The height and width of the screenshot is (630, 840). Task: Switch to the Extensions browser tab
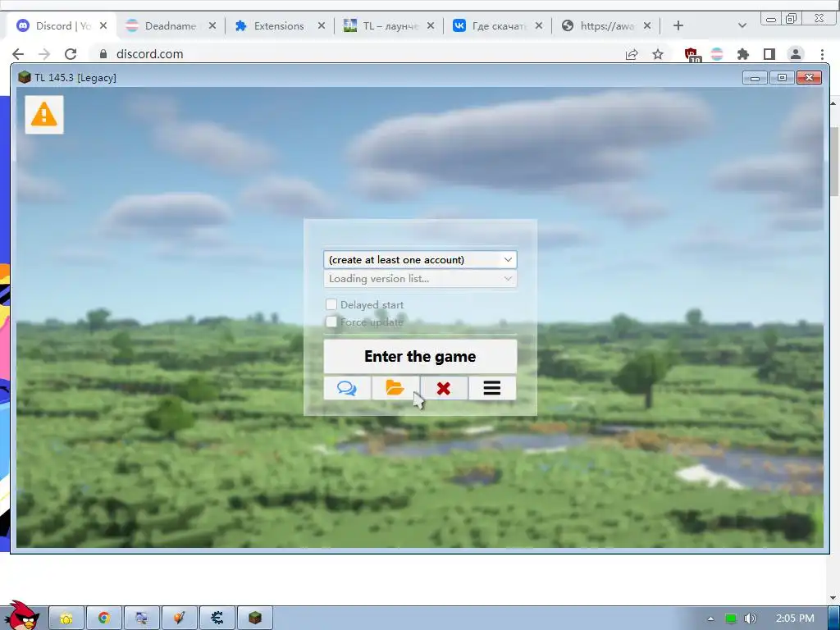[x=279, y=25]
